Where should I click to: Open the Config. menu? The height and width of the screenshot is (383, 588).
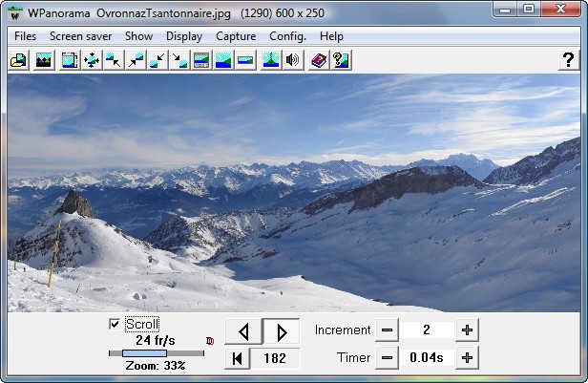[x=287, y=36]
